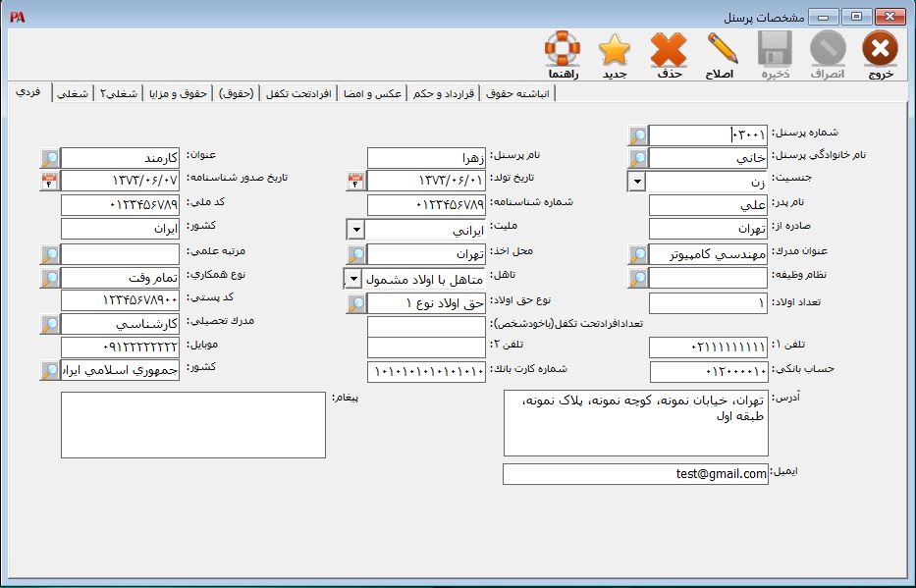Viewport: 916px width, 588px height.
Task: Click lookup icon beside نوع حق اولاد
Action: pyautogui.click(x=356, y=303)
